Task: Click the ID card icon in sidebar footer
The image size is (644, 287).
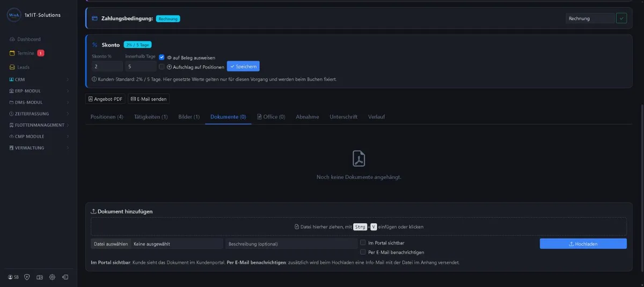Action: click(39, 277)
